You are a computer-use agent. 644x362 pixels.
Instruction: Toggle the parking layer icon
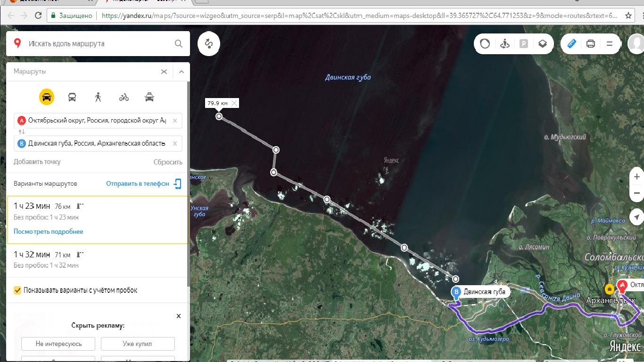tap(524, 44)
